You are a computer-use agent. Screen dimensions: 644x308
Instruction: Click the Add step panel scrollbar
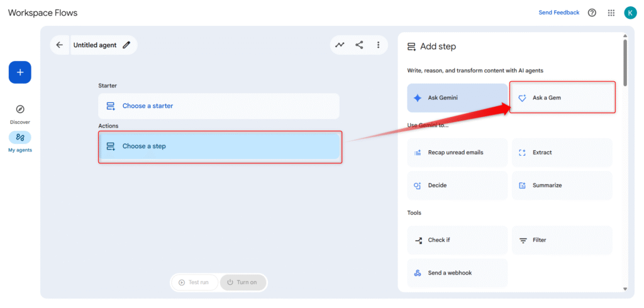(x=624, y=63)
